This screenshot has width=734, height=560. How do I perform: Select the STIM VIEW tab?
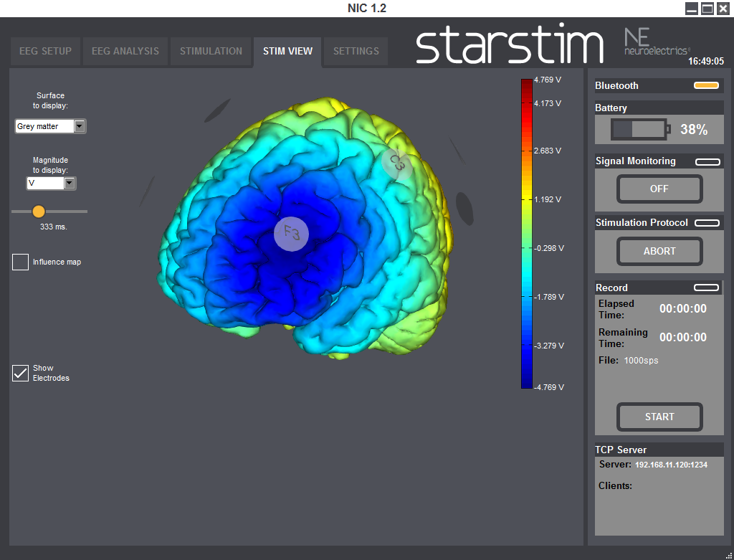287,51
